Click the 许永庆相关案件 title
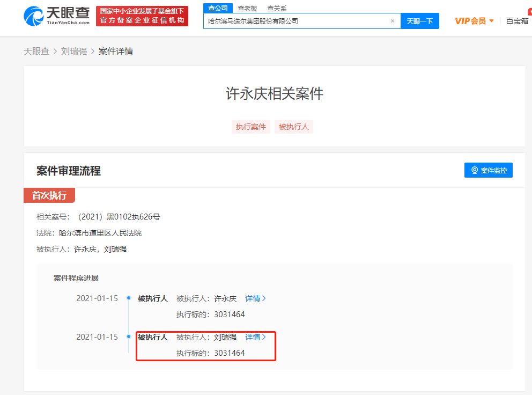The width and height of the screenshot is (532, 395). (x=275, y=93)
